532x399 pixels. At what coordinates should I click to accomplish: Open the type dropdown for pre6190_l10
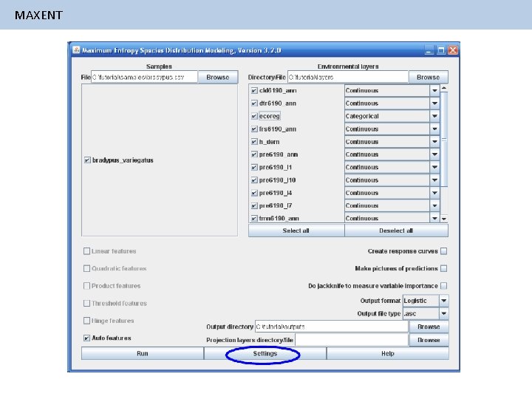[x=434, y=180]
